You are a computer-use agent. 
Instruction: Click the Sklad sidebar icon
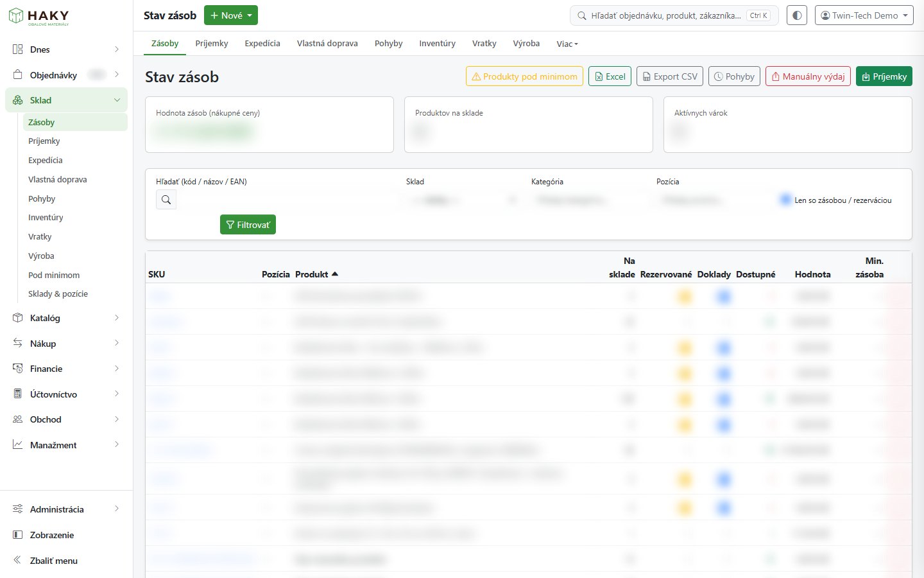coord(18,100)
